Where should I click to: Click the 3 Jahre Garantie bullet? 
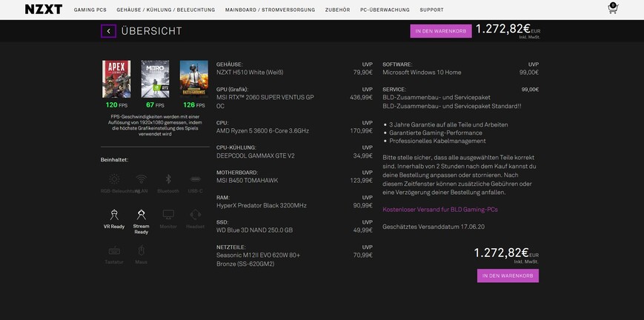click(x=448, y=124)
